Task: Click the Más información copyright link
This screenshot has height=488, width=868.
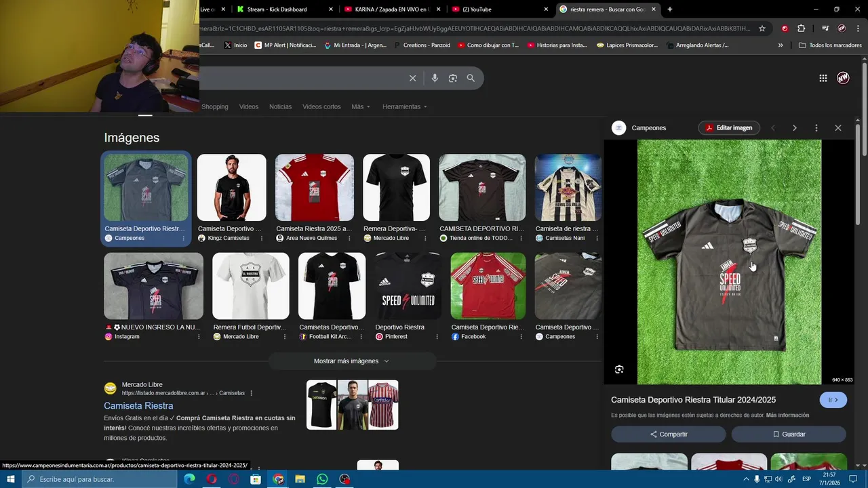Action: (787, 415)
